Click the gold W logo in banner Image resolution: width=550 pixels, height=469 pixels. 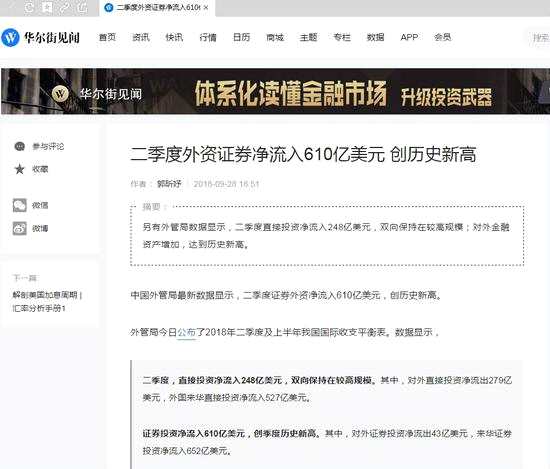(x=60, y=94)
